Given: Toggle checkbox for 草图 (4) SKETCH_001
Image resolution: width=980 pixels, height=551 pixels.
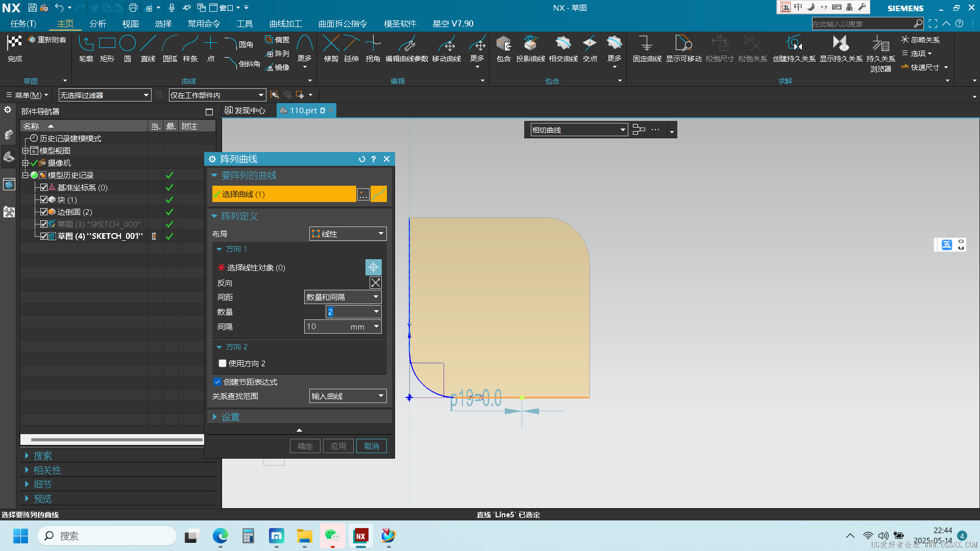Looking at the screenshot, I should (44, 236).
